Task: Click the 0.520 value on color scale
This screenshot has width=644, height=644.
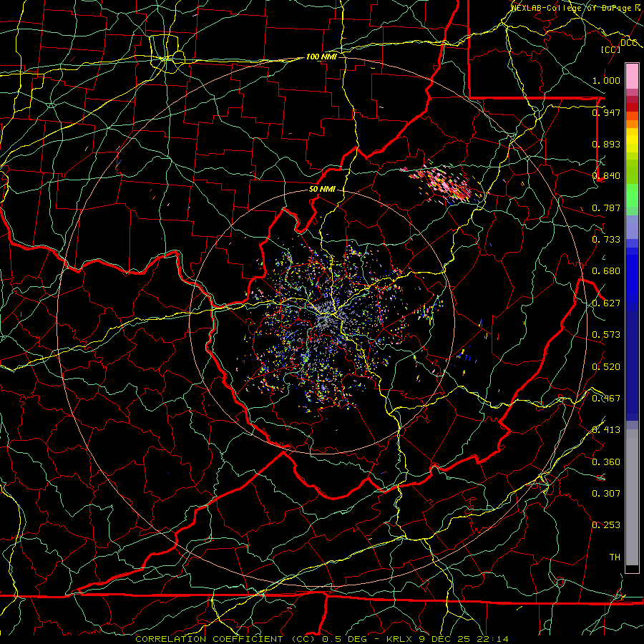Action: (606, 367)
